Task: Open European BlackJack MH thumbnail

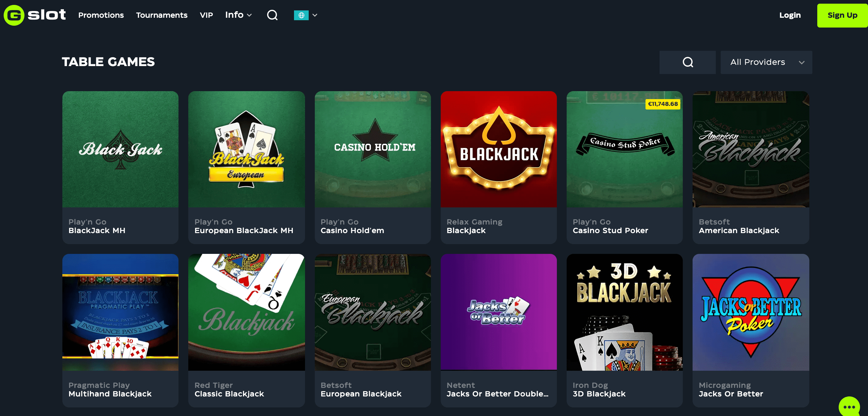Action: pos(246,149)
